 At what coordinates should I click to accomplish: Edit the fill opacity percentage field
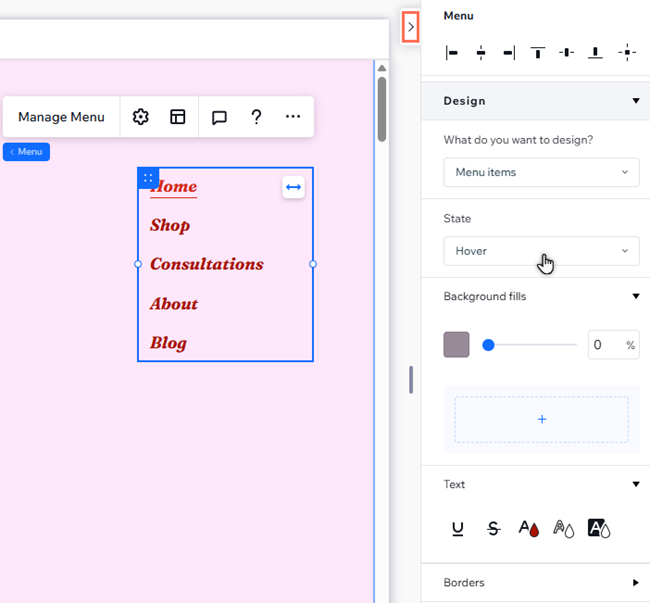pyautogui.click(x=614, y=345)
